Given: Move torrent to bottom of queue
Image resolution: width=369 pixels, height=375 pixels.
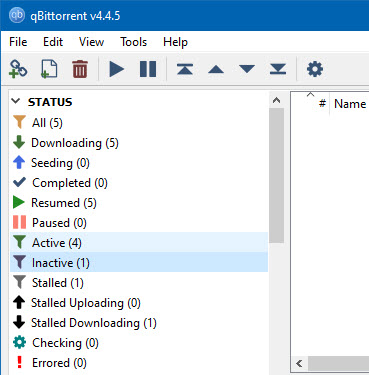Looking at the screenshot, I should (x=278, y=69).
